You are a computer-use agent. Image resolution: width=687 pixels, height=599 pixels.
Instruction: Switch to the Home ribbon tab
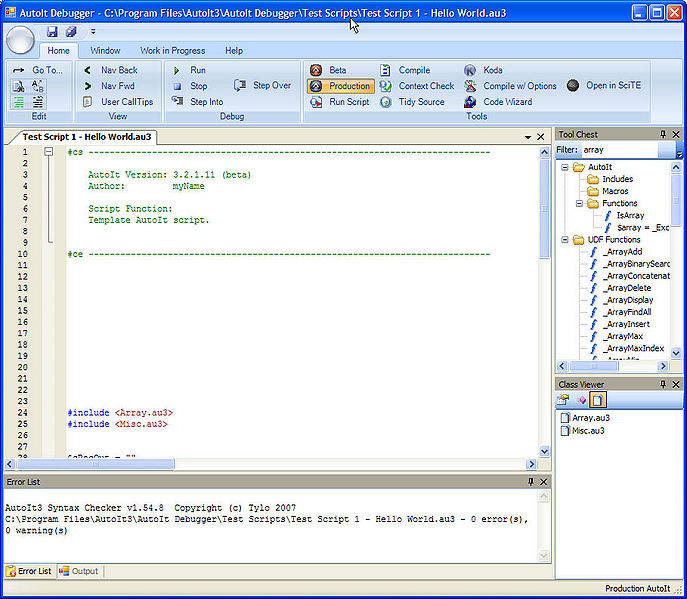(58, 51)
